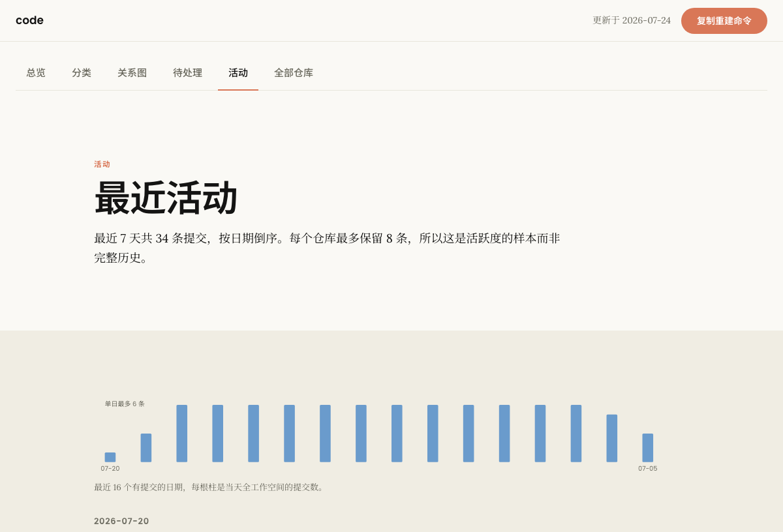Select the chart bar above 07-05
This screenshot has width=783, height=532.
coord(648,448)
